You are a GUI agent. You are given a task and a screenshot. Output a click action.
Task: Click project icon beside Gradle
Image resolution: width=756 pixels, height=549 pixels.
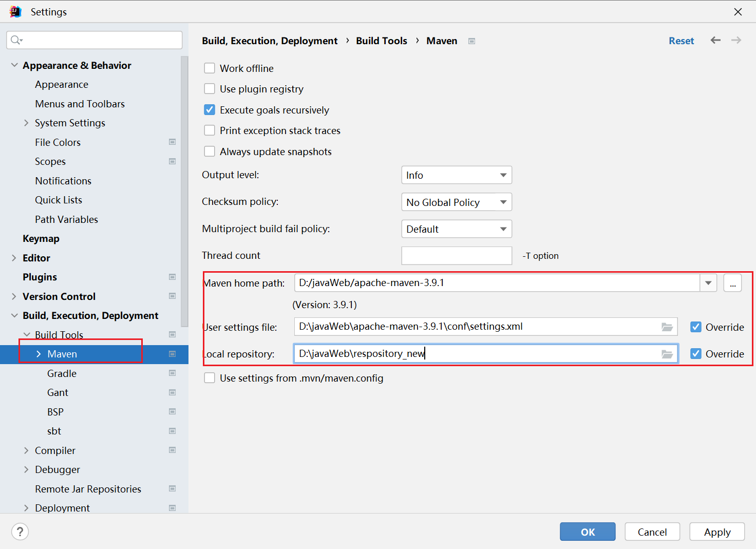click(x=172, y=373)
